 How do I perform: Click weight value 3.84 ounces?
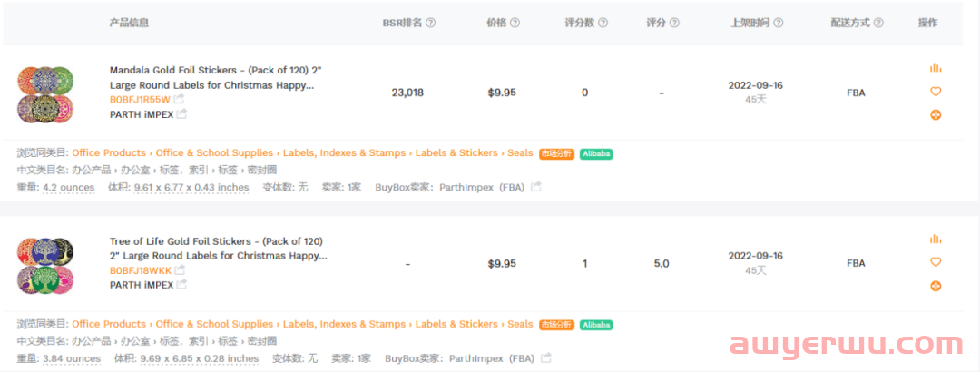tap(72, 359)
